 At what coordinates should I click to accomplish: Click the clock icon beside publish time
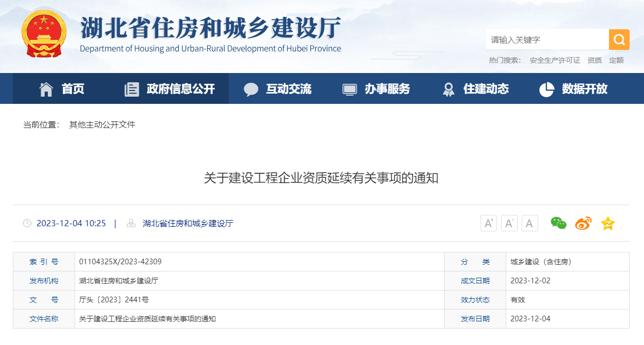pyautogui.click(x=27, y=223)
